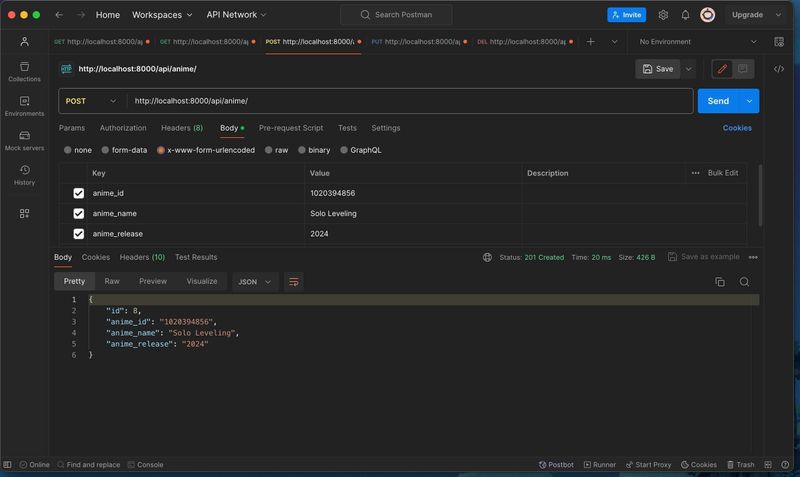Screen dimensions: 800x477
Task: Go back with the left arrow
Action: [x=59, y=15]
